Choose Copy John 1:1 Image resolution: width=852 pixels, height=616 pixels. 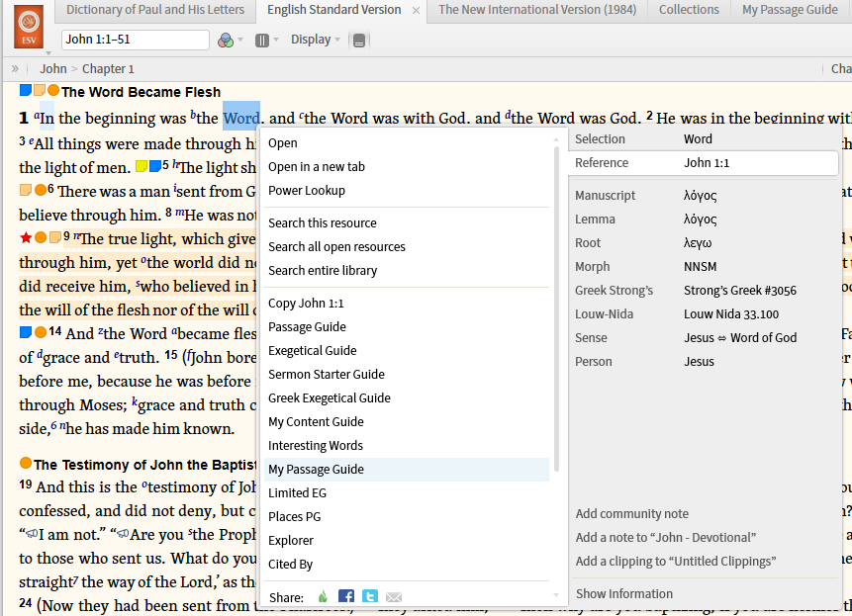(407, 304)
